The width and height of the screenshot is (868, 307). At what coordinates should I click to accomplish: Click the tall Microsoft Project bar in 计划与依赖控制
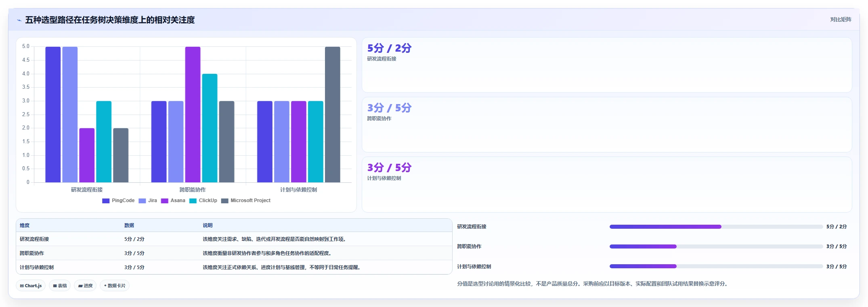tap(332, 115)
